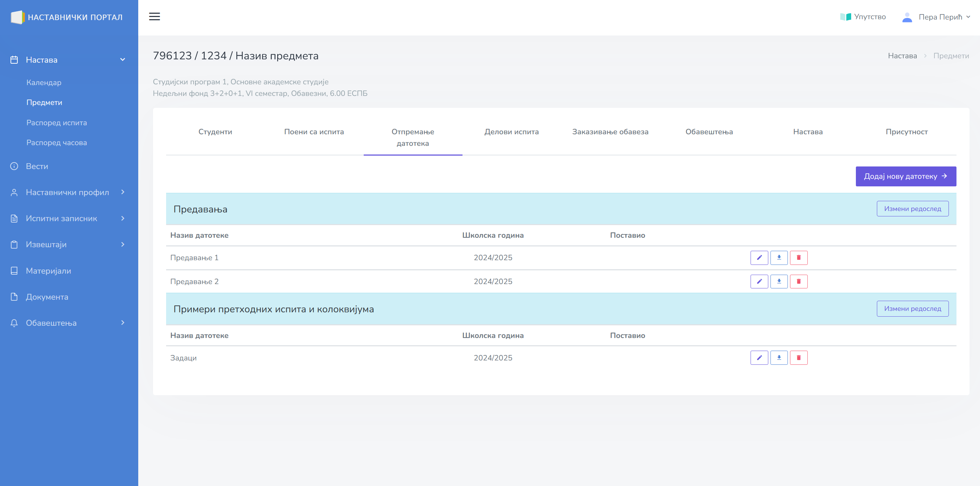The image size is (980, 486).
Task: Click Додај нову датотеку button
Action: (x=905, y=177)
